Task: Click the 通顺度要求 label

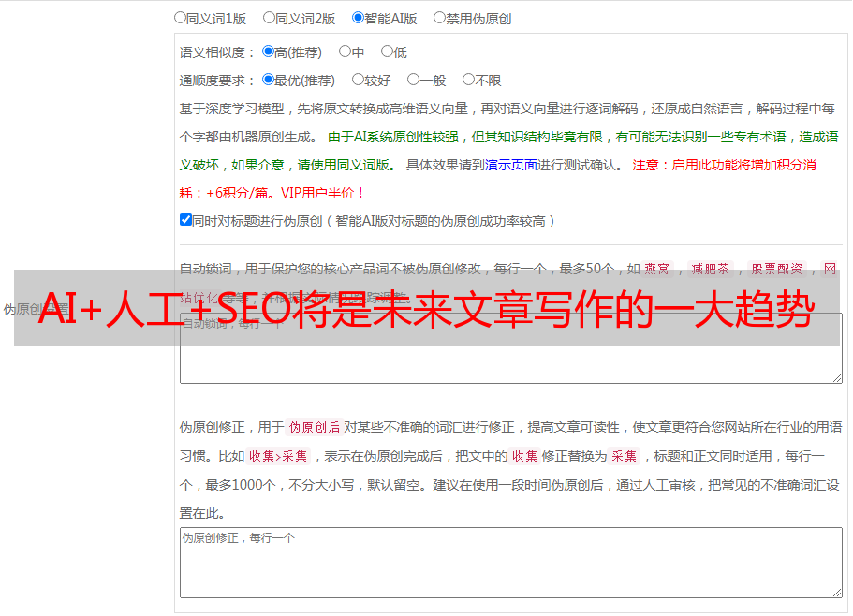Action: coord(217,81)
